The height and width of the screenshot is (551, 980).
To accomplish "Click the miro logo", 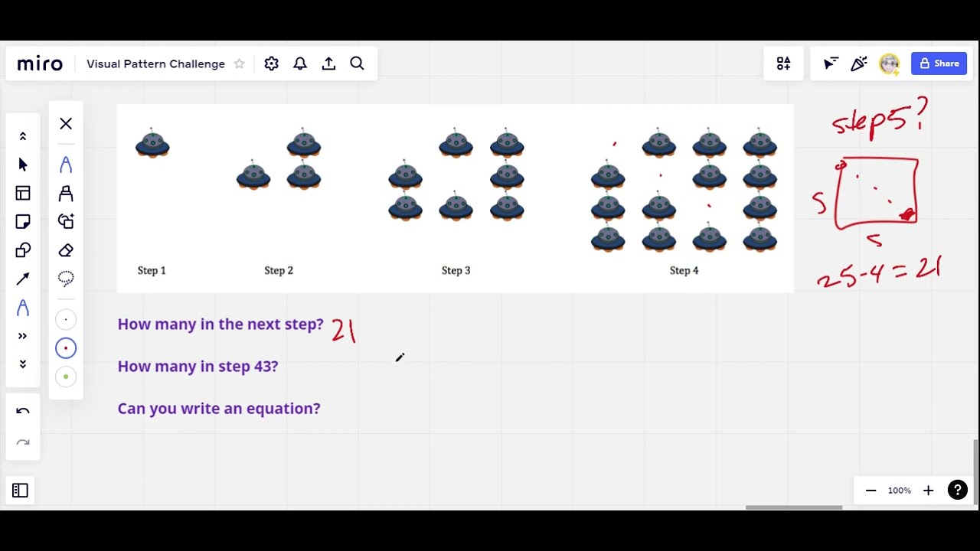I will [40, 64].
